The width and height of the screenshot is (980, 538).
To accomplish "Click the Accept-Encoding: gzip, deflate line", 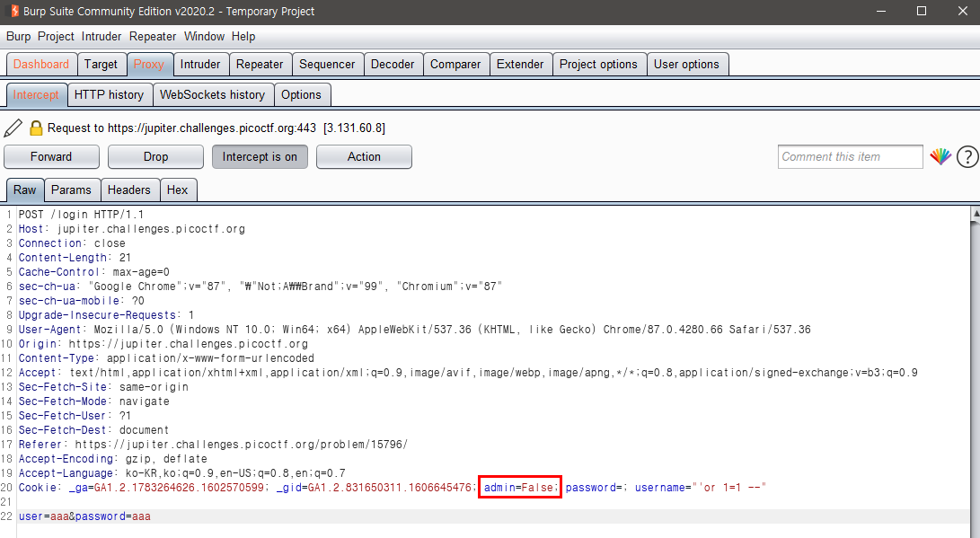I will [112, 459].
